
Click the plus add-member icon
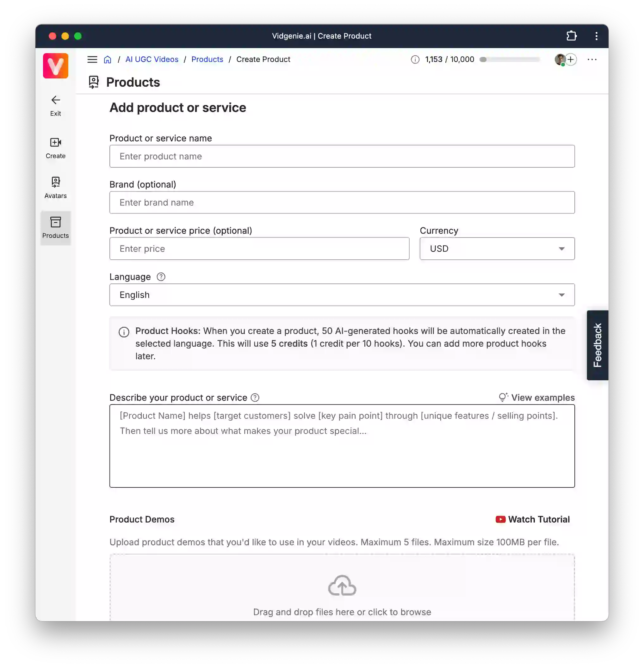pyautogui.click(x=571, y=59)
